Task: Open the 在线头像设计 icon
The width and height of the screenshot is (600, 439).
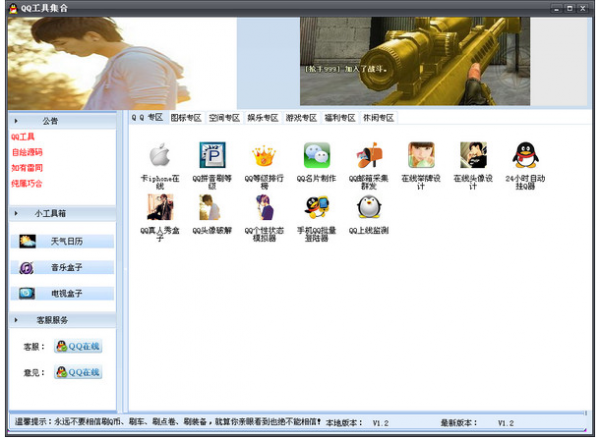Action: (473, 155)
